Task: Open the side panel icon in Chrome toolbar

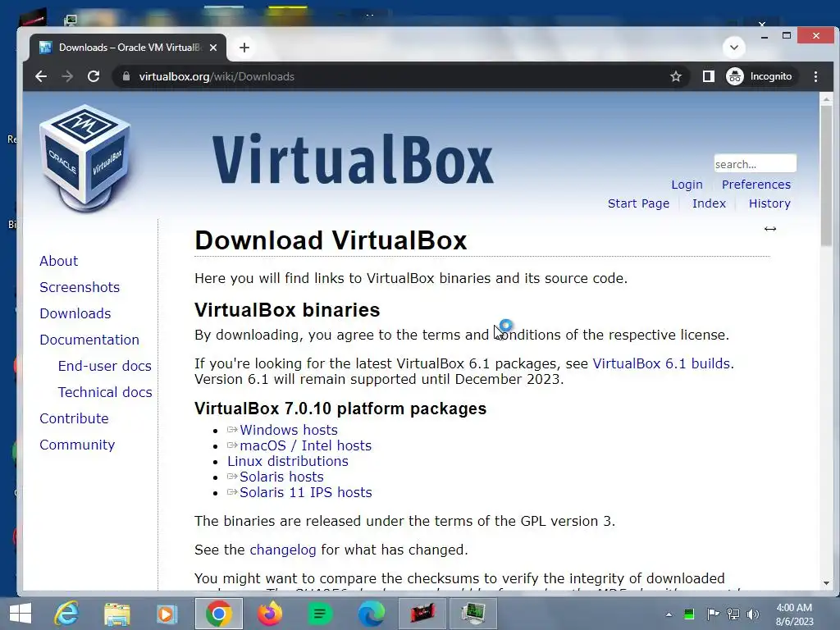Action: pyautogui.click(x=708, y=76)
